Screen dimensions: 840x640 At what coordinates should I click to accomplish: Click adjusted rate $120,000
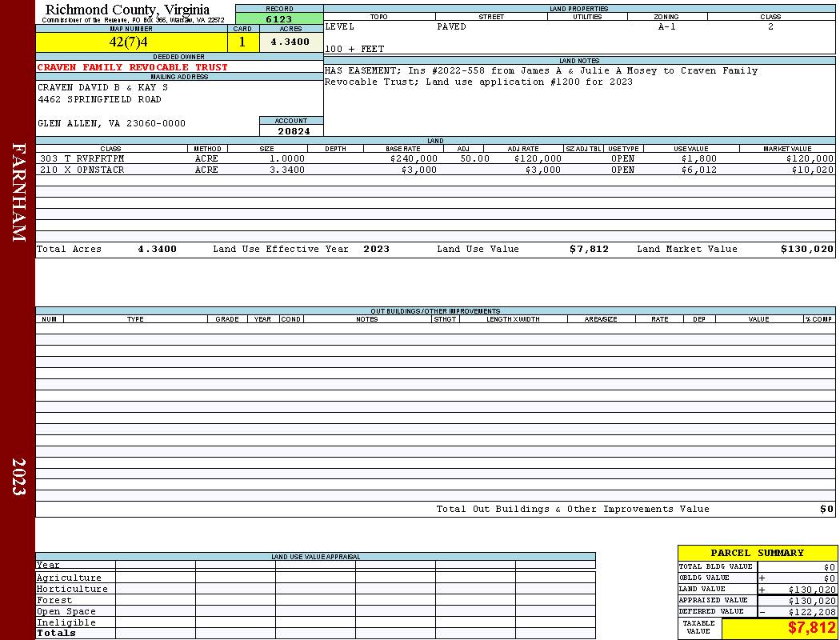tap(538, 158)
